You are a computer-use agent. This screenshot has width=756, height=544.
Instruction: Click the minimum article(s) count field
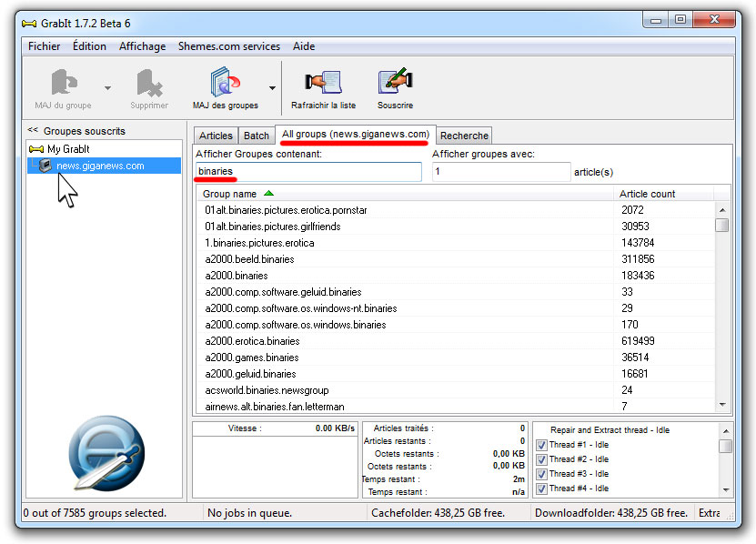pos(501,171)
